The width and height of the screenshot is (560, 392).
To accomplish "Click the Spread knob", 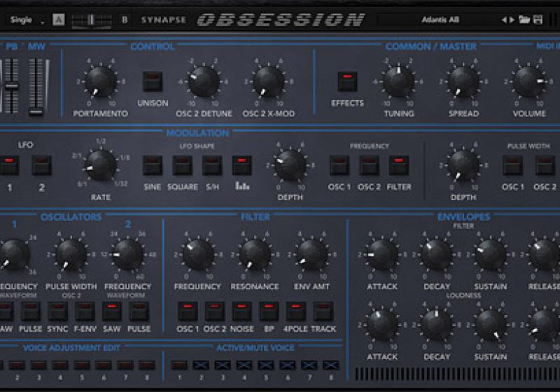I will coord(463,82).
